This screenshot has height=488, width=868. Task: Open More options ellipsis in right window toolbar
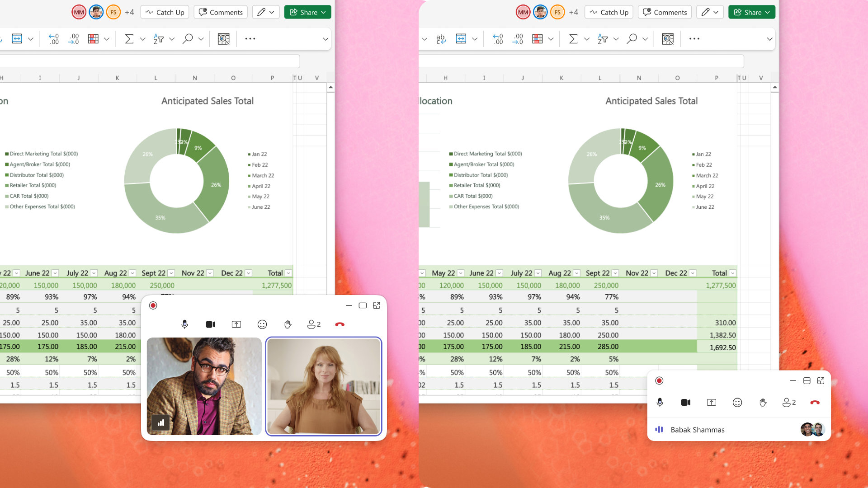tap(694, 39)
